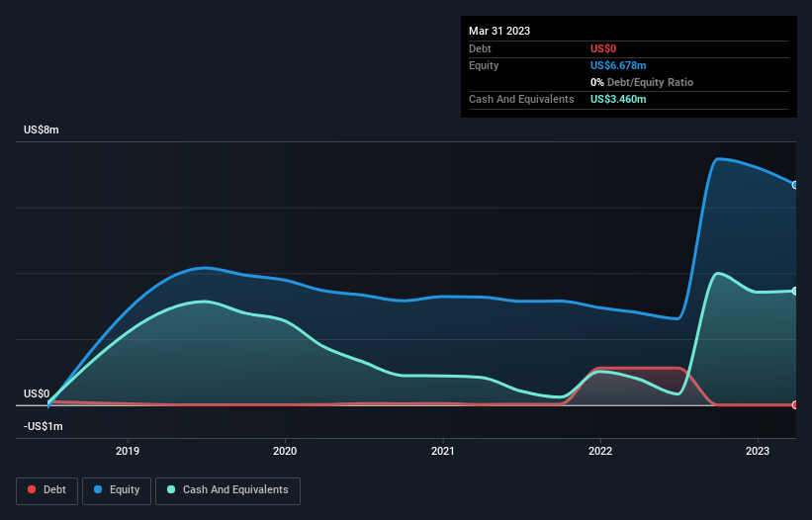Click the 2023 x-axis label
Viewport: 812px width, 520px height.
(758, 451)
